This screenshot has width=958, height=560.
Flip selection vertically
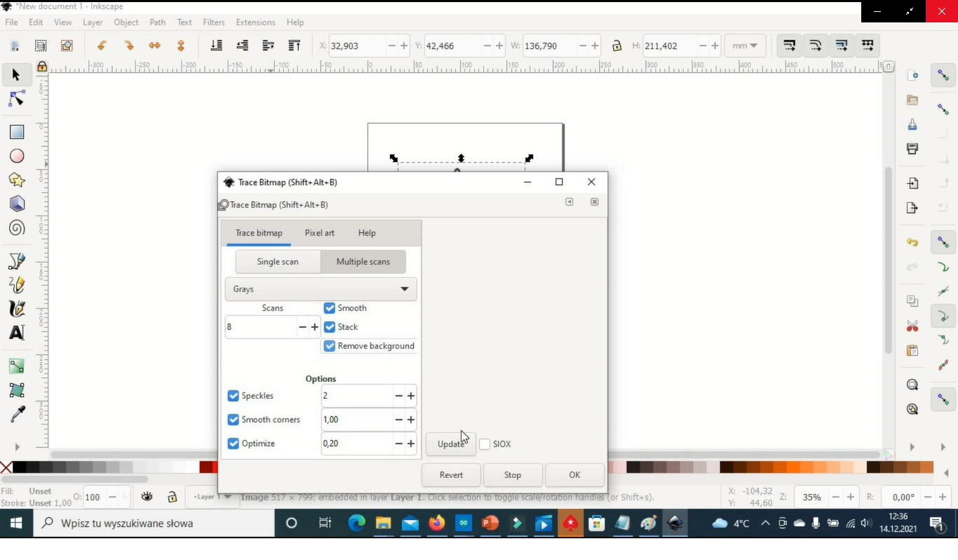pos(180,46)
